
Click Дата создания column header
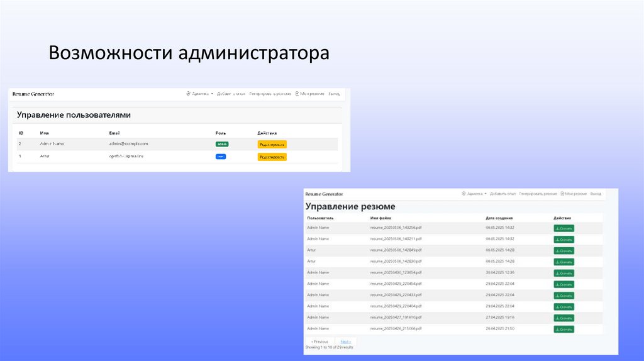point(499,218)
